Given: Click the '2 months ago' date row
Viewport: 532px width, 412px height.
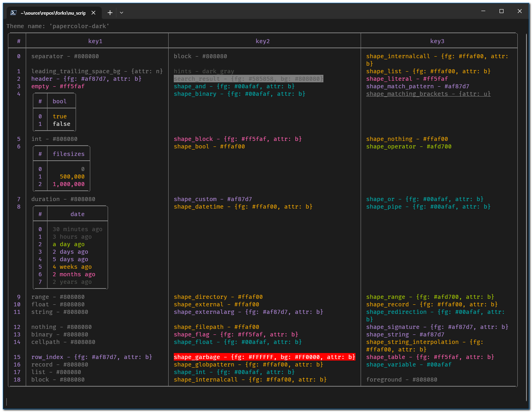Looking at the screenshot, I should pyautogui.click(x=74, y=274).
